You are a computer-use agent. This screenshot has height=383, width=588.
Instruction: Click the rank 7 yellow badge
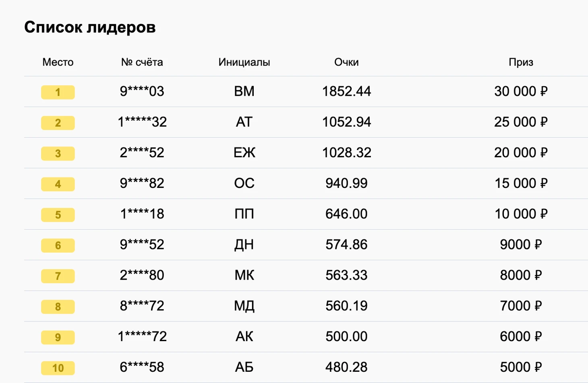pos(58,276)
